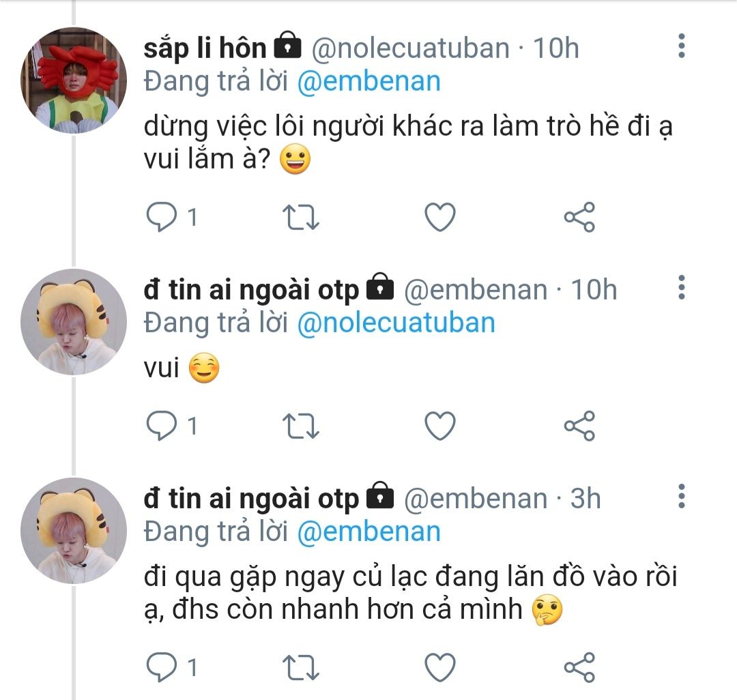
Task: Reply to the 'vui' tweet
Action: tap(162, 426)
